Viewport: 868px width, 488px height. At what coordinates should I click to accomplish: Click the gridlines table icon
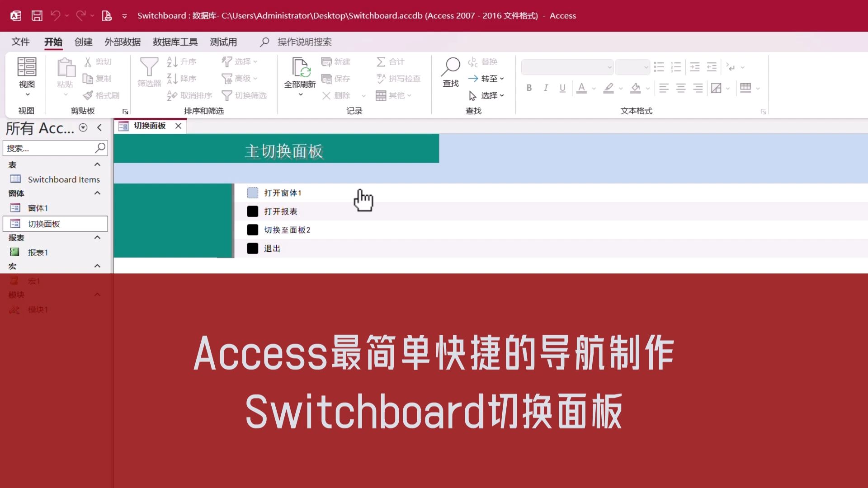[x=745, y=88]
